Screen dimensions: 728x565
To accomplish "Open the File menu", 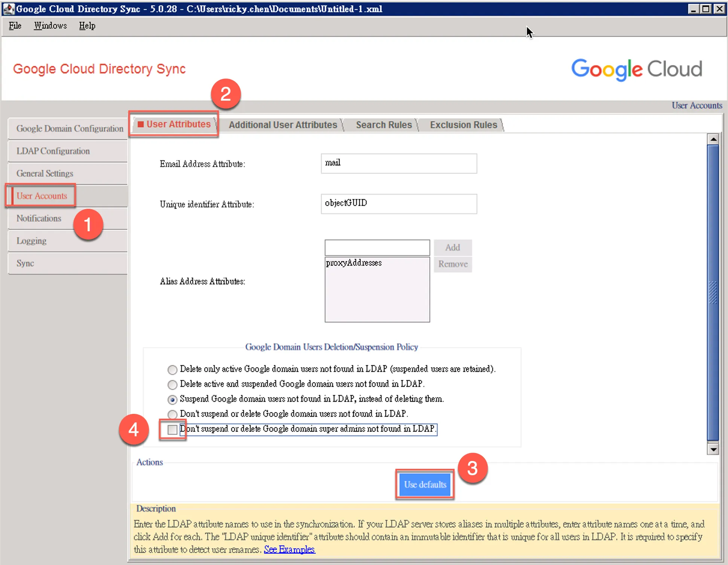I will coord(15,26).
